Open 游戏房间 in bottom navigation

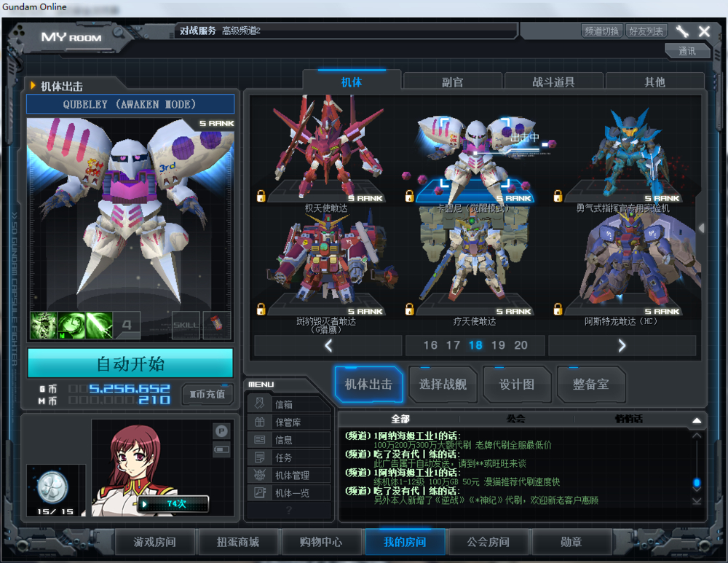pos(154,542)
